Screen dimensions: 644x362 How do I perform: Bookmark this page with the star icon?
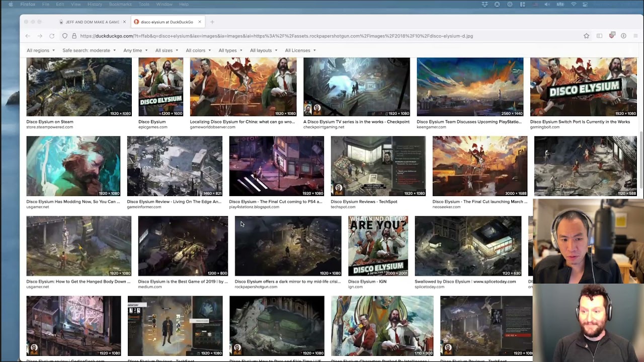(x=586, y=36)
